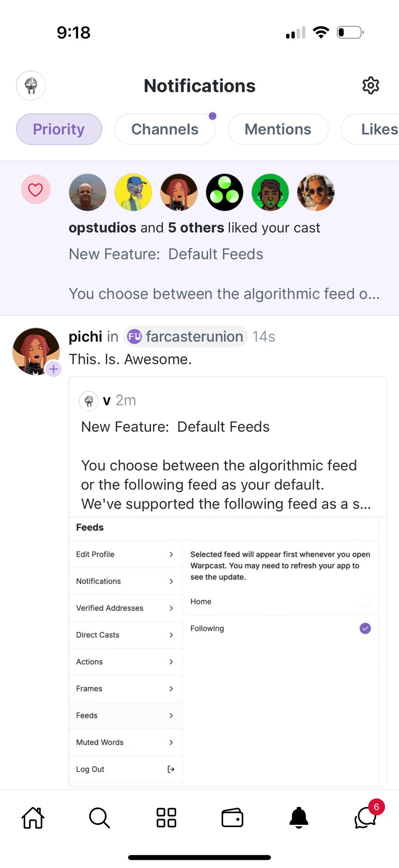This screenshot has width=399, height=868.
Task: Switch to the Channels tab
Action: coord(165,129)
